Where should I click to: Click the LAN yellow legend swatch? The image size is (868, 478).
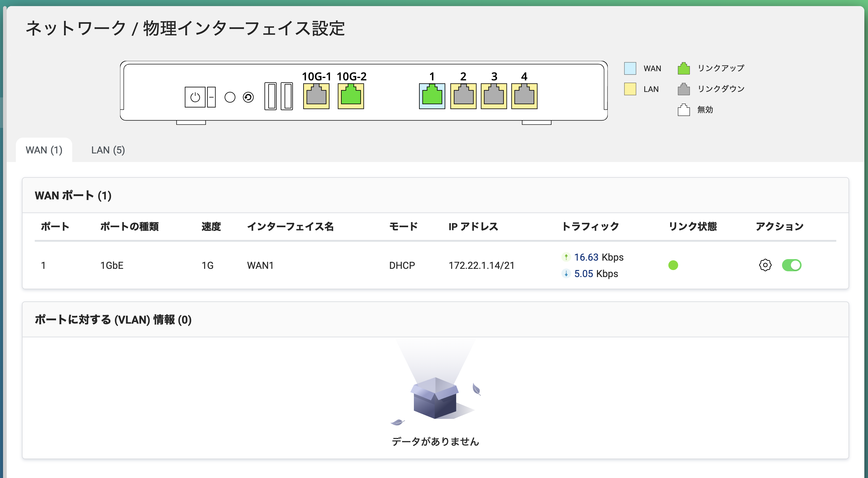click(630, 89)
